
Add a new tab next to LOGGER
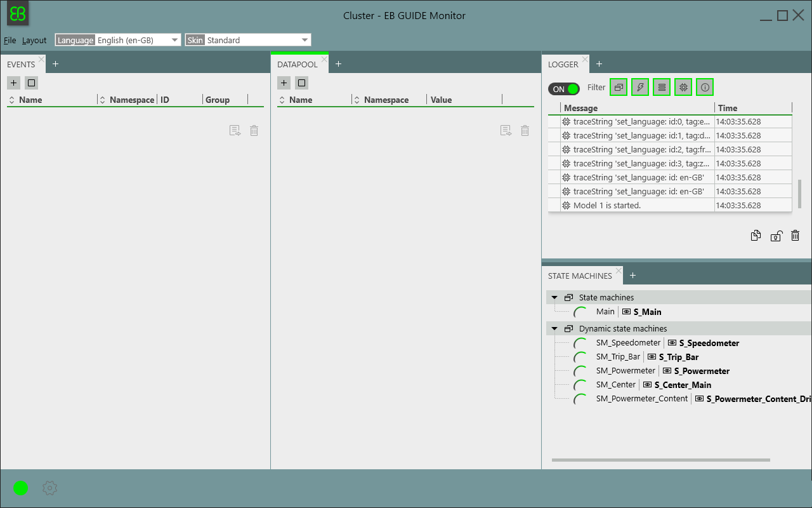(599, 63)
